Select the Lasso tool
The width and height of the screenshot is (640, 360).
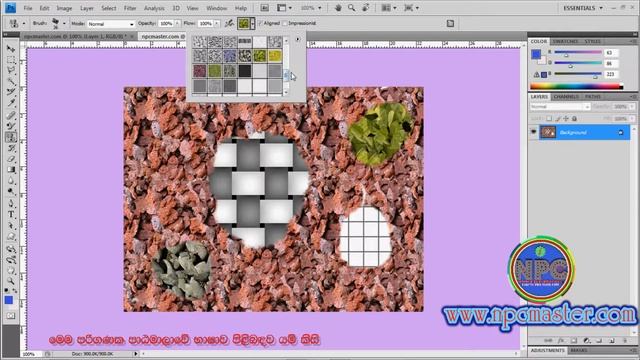[x=11, y=71]
